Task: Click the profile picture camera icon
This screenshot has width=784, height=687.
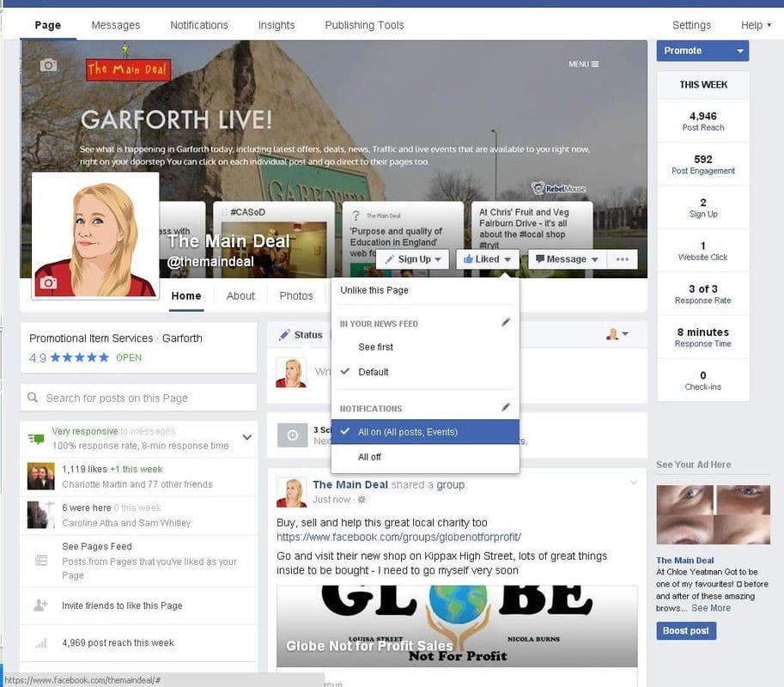Action: (x=48, y=283)
